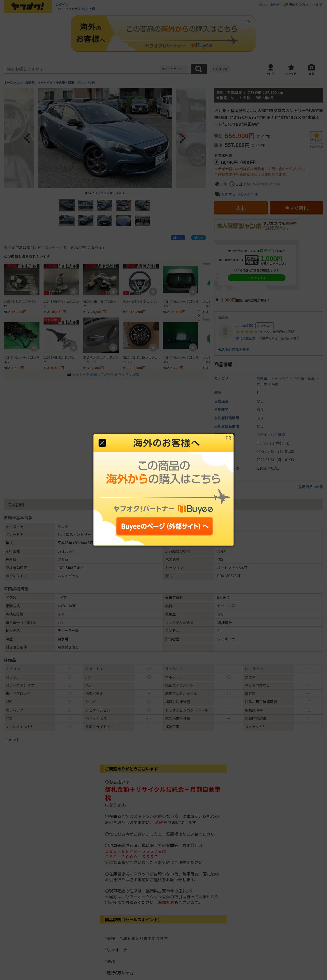This screenshot has height=980, width=327.
Task: Watch star on 12,100円 rear gate item
Action: pyautogui.click(x=193, y=291)
